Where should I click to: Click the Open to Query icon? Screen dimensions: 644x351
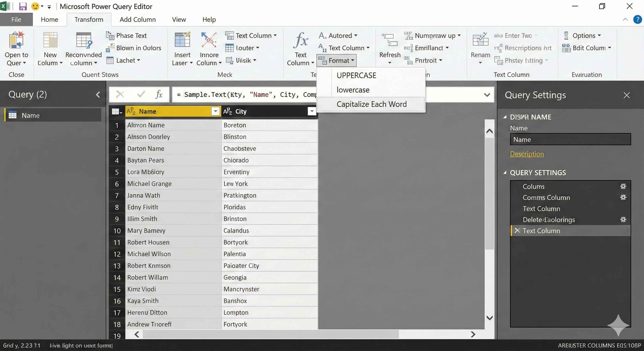tap(16, 40)
